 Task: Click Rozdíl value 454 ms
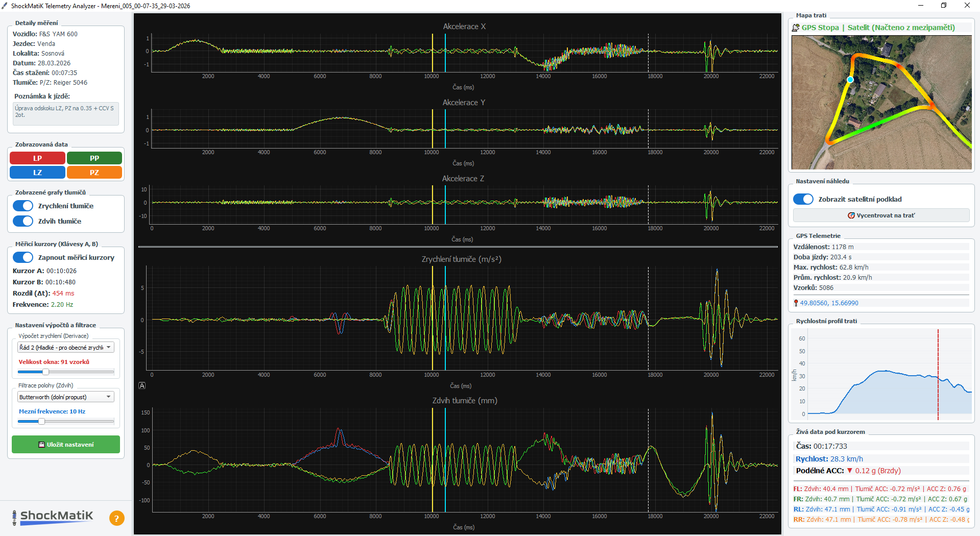pyautogui.click(x=63, y=294)
